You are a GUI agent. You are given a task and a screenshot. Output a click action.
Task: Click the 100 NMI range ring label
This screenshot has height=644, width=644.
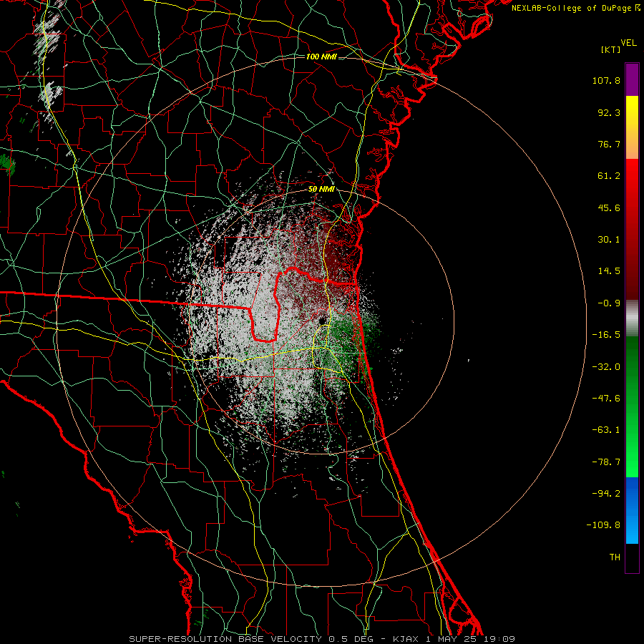tap(321, 57)
